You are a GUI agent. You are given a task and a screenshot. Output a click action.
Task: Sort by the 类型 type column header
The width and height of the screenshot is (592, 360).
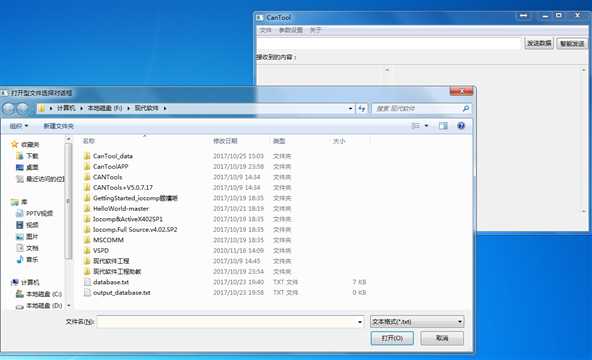pos(279,141)
